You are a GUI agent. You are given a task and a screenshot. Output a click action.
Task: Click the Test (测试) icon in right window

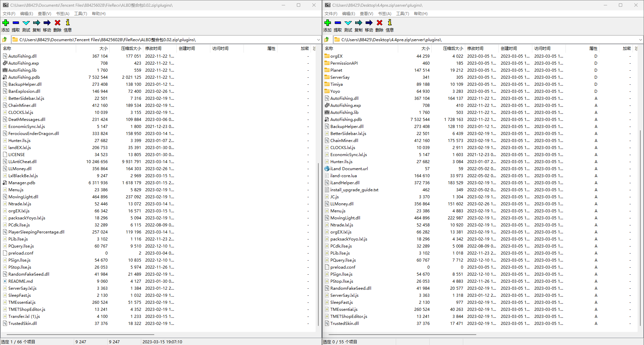tap(348, 23)
